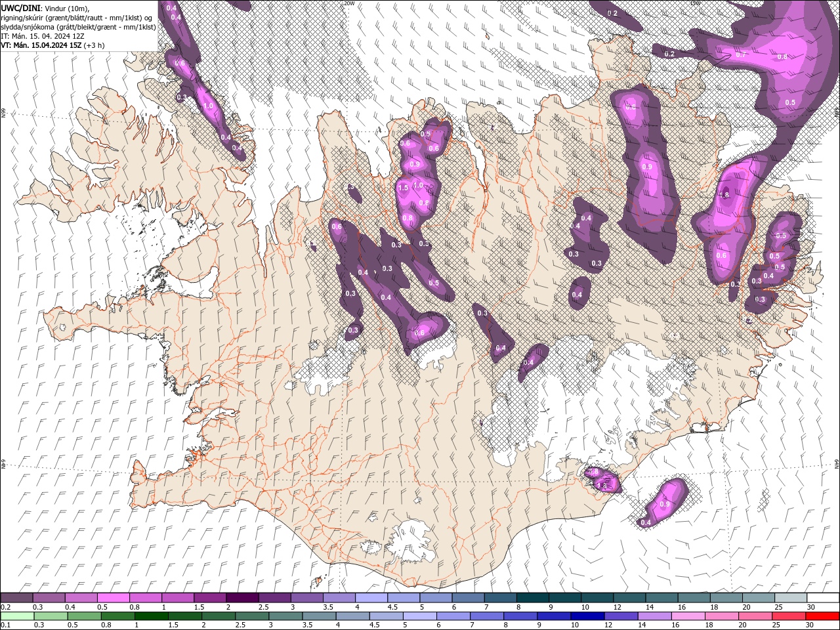
Task: Click the snow-scale swatch for 7–8 mm
Action: 499,598
